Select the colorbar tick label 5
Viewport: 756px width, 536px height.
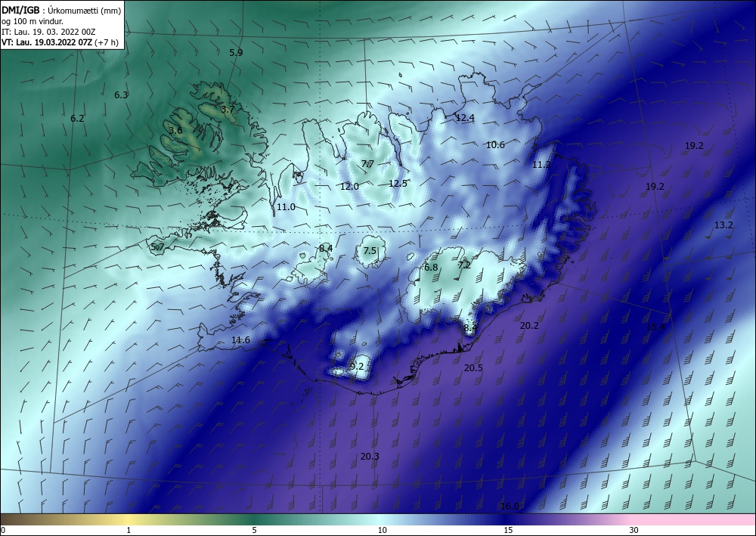click(254, 531)
